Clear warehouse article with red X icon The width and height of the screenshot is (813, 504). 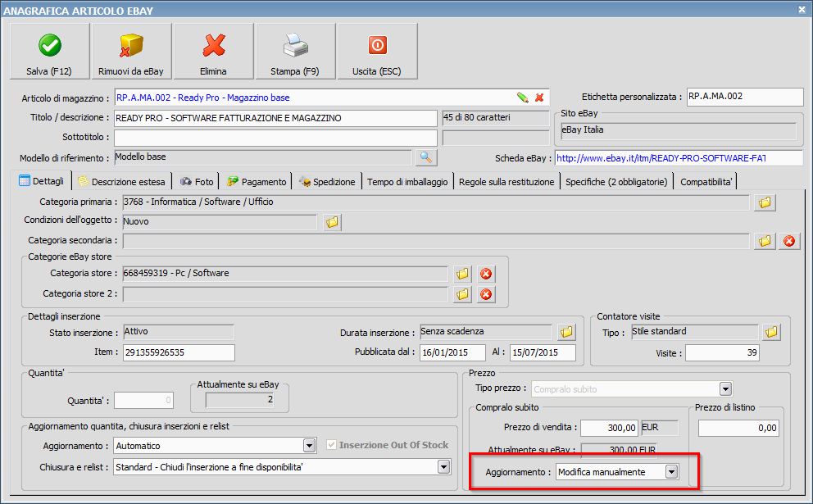[539, 98]
